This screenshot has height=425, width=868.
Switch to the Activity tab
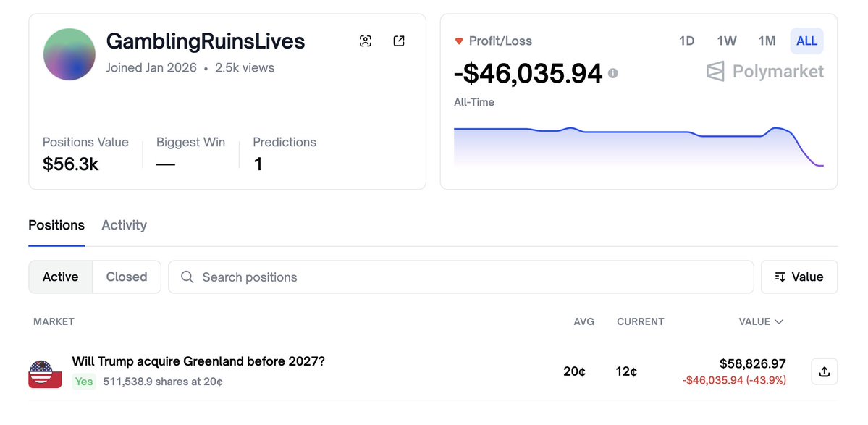coord(124,225)
